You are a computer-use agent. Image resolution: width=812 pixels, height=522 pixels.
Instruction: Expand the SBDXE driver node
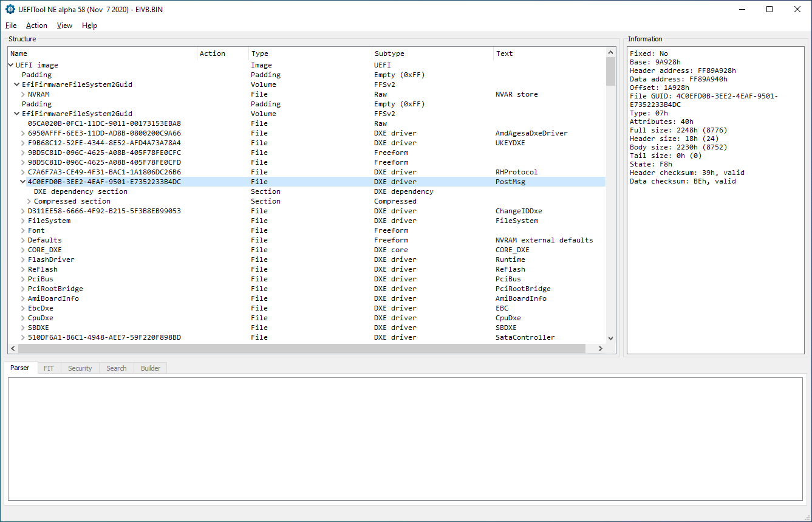[x=23, y=328]
